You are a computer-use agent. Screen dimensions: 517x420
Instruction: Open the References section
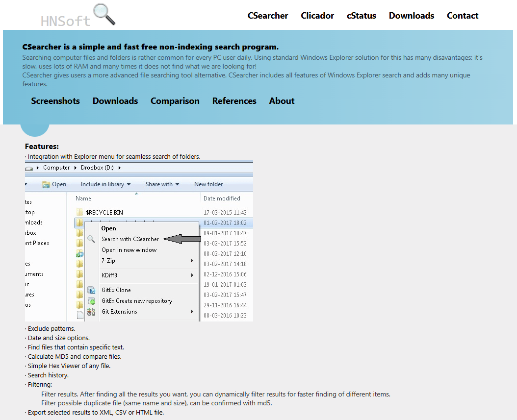pyautogui.click(x=234, y=101)
